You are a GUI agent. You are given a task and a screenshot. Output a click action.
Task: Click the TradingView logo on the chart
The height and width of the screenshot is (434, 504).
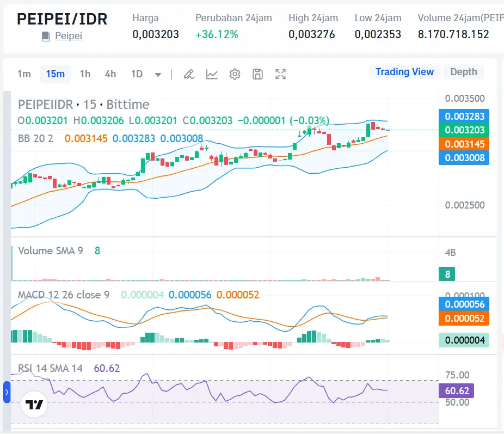point(34,404)
